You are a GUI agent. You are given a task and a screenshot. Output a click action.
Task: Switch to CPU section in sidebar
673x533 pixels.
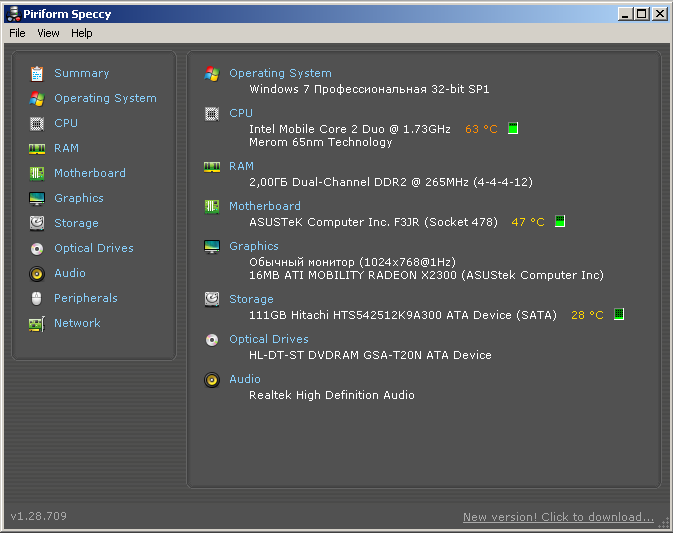tap(66, 124)
